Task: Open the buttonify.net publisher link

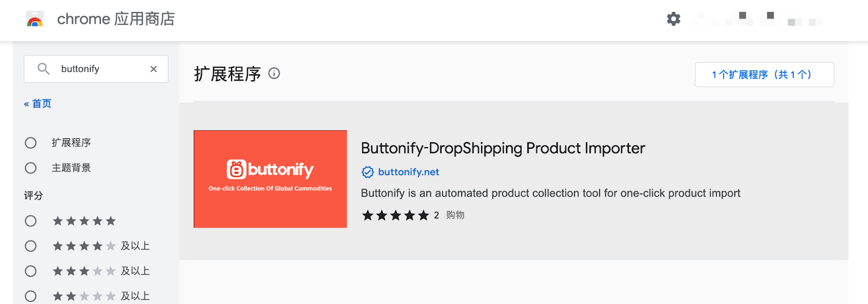Action: click(409, 172)
